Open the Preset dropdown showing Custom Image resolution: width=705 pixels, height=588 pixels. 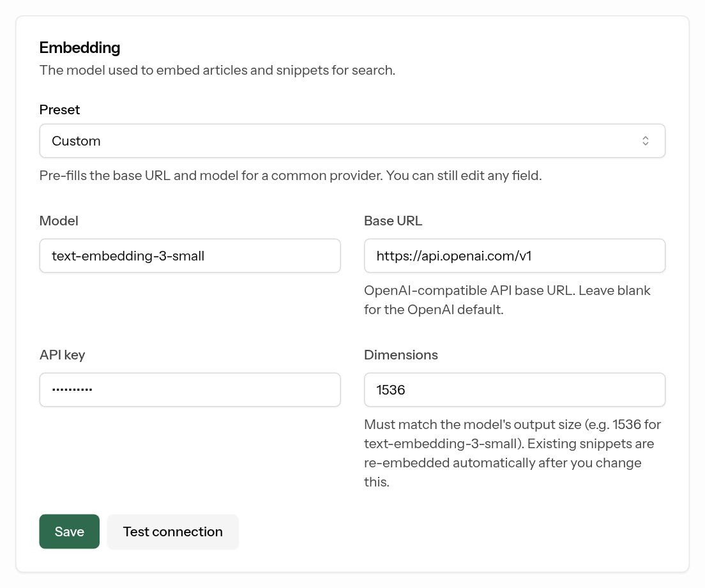(352, 140)
